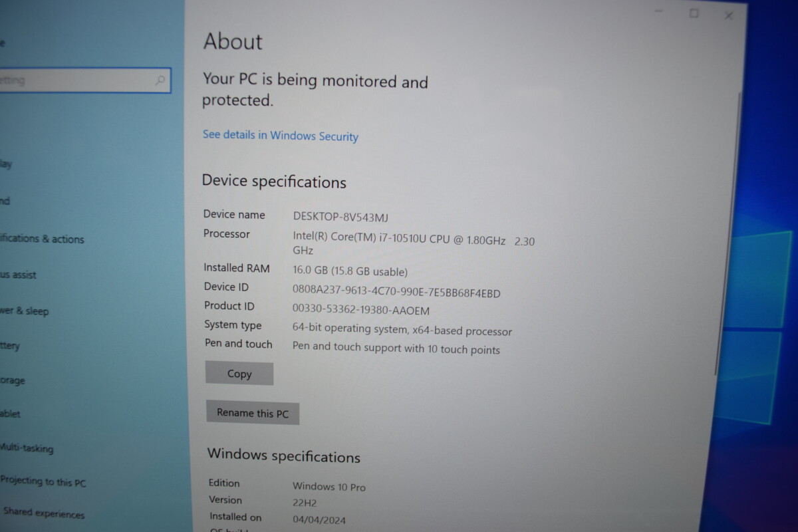Maximize the Settings window
The image size is (798, 532).
click(x=694, y=13)
